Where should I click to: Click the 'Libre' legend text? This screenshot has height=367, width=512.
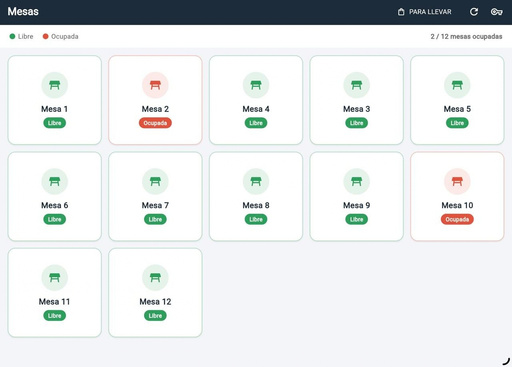click(x=26, y=36)
